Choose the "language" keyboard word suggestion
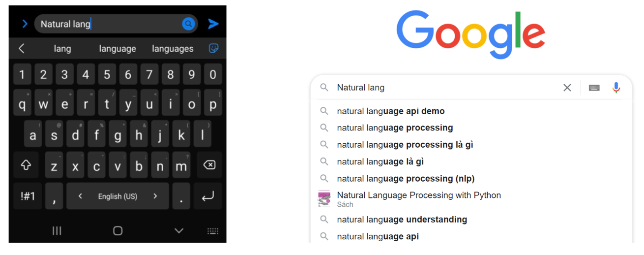Image resolution: width=644 pixels, height=255 pixels. [x=117, y=49]
